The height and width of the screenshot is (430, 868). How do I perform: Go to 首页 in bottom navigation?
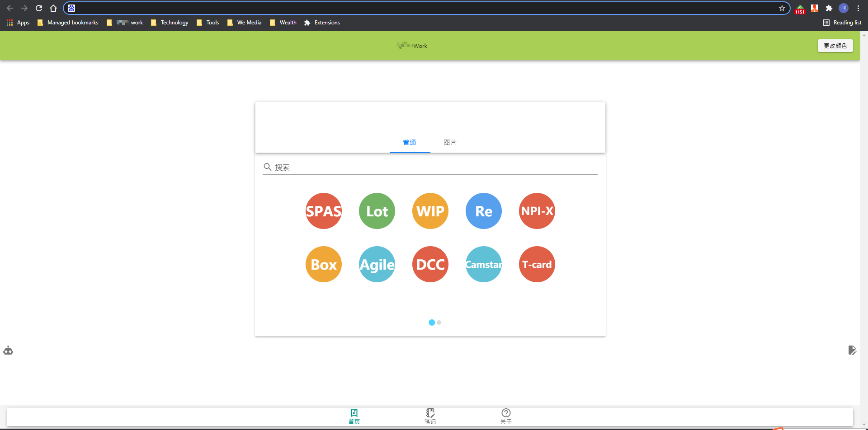point(354,416)
